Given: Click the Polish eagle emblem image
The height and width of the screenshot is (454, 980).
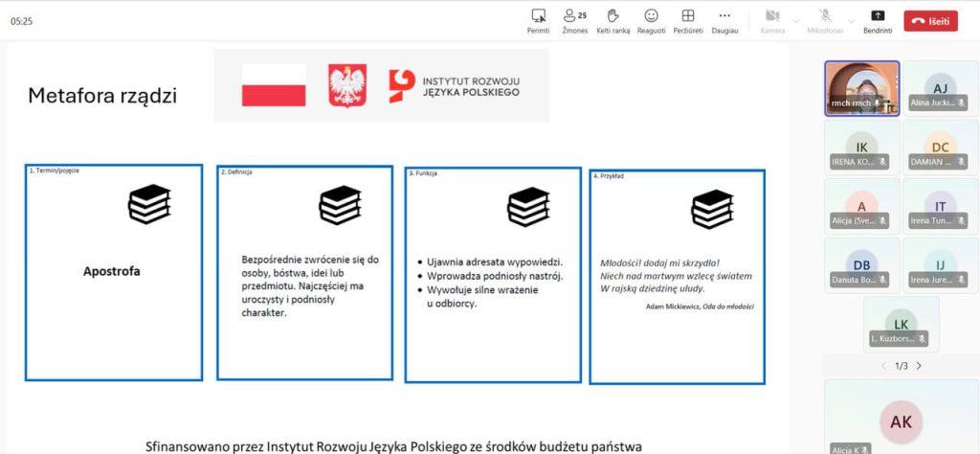Looking at the screenshot, I should click(347, 85).
